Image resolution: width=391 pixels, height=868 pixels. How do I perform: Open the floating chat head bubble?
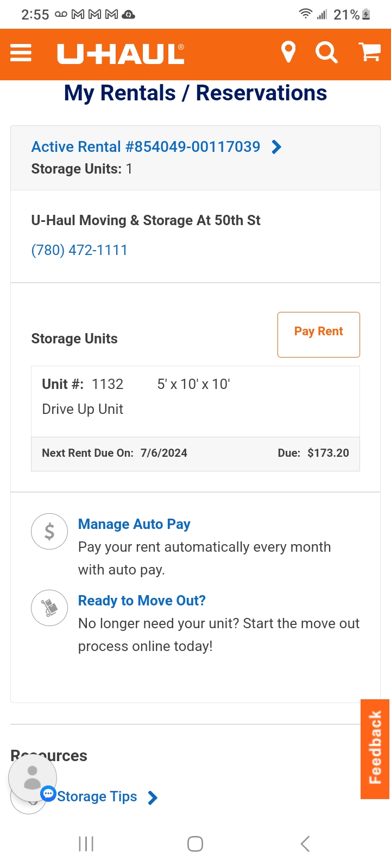[x=33, y=778]
